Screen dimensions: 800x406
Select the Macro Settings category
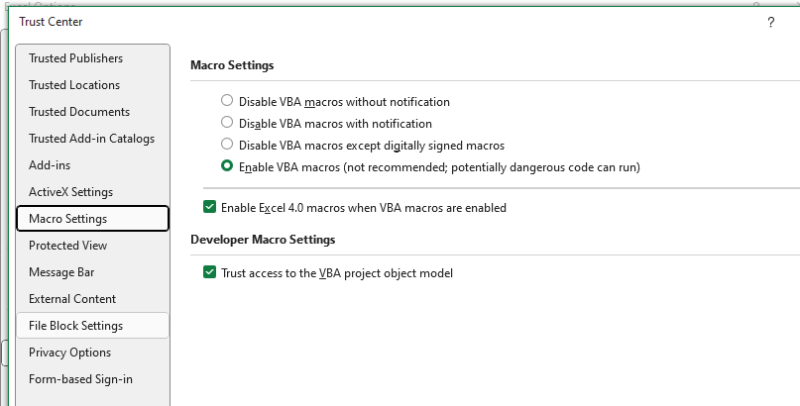68,219
